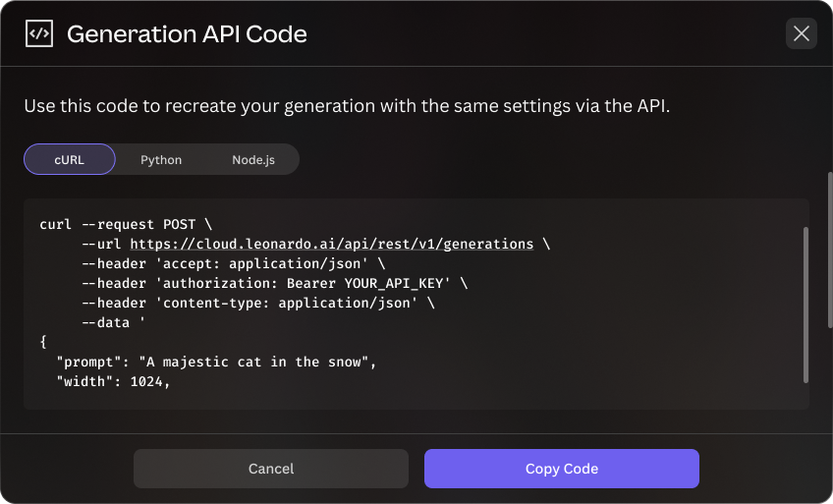Viewport: 833px width, 504px height.
Task: Switch to the Python tab
Action: point(161,159)
